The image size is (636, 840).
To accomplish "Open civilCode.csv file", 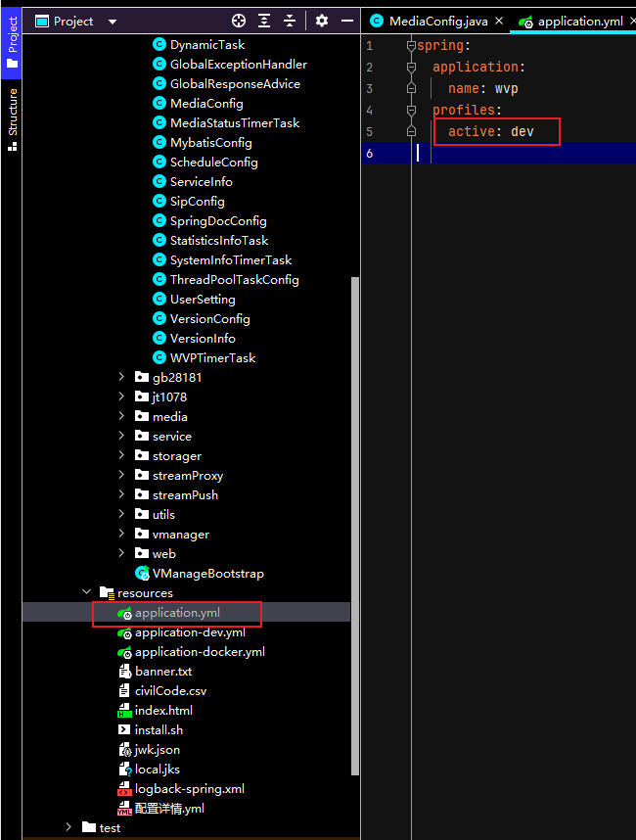I will (x=162, y=691).
